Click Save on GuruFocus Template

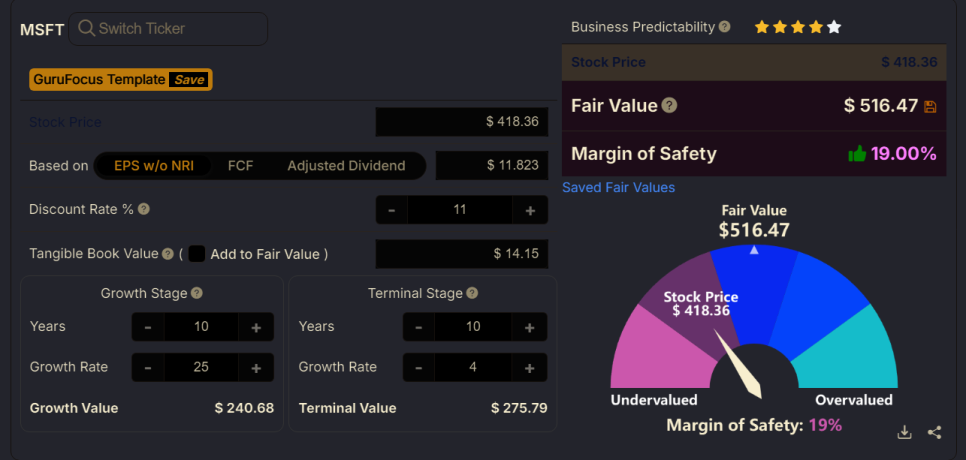(189, 79)
